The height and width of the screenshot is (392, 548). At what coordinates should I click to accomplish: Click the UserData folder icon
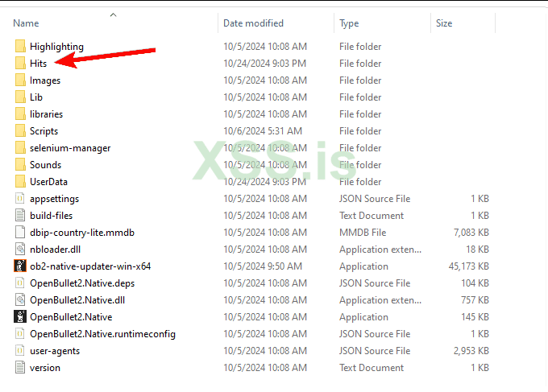click(20, 181)
